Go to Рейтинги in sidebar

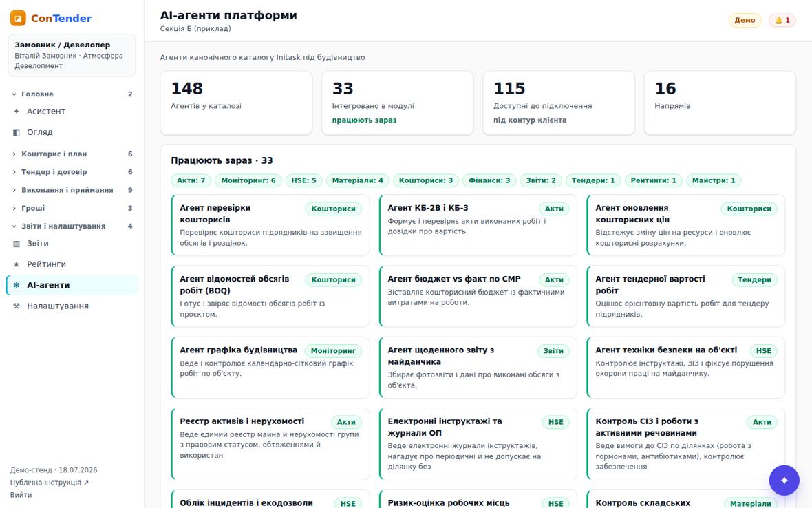point(72,264)
